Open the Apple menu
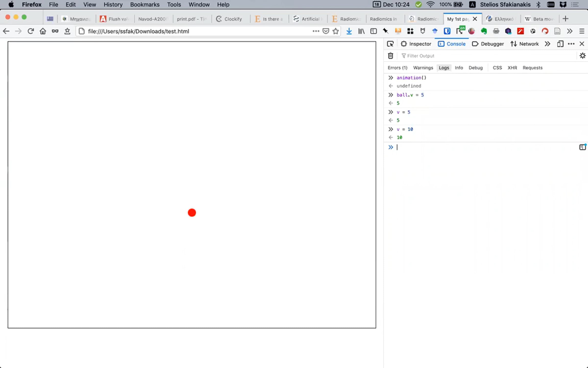This screenshot has height=368, width=588. pos(11,4)
